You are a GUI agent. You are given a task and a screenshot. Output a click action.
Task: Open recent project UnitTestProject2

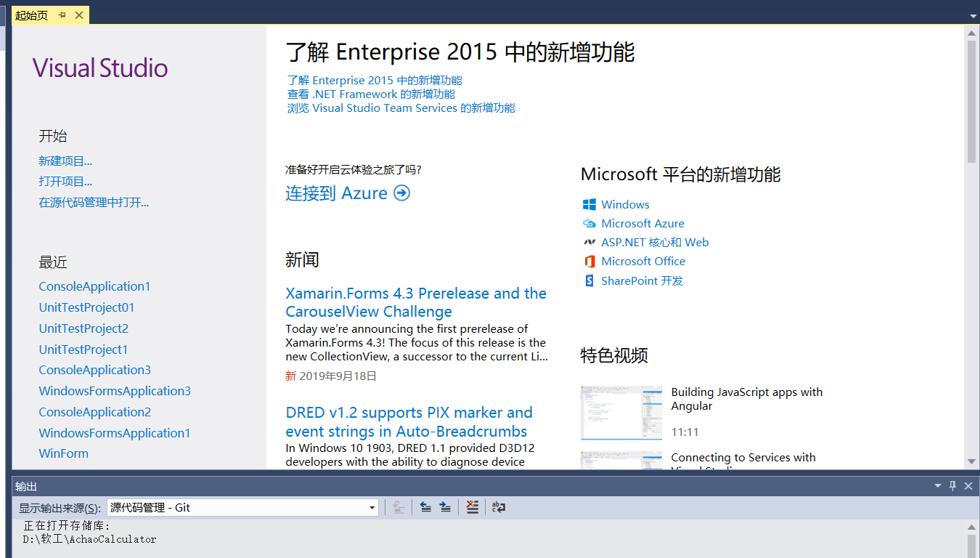83,328
